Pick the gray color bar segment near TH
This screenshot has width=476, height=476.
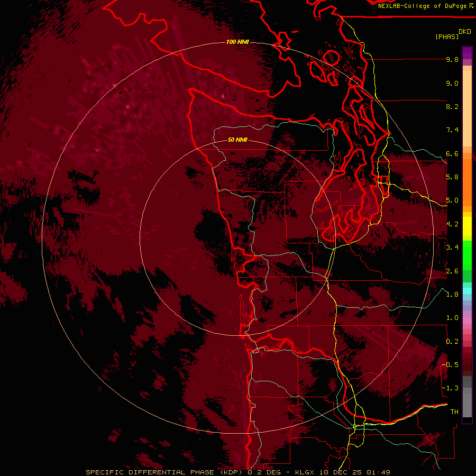(x=467, y=407)
